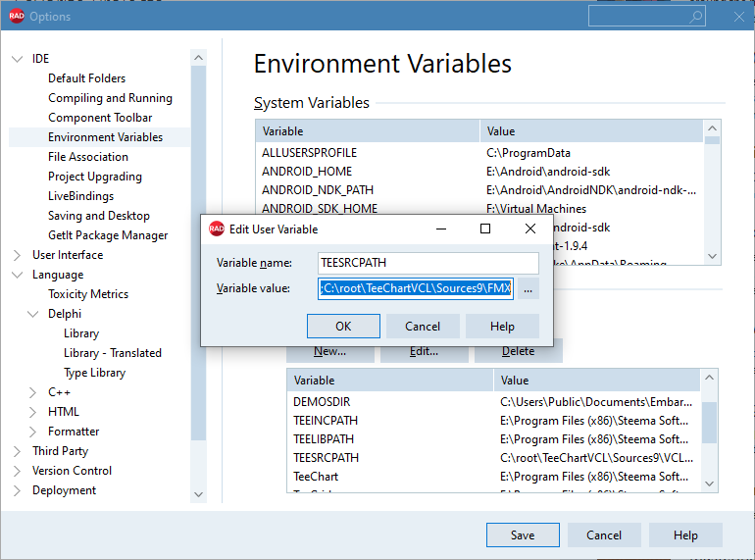Open File Association settings
The width and height of the screenshot is (755, 560).
[87, 157]
